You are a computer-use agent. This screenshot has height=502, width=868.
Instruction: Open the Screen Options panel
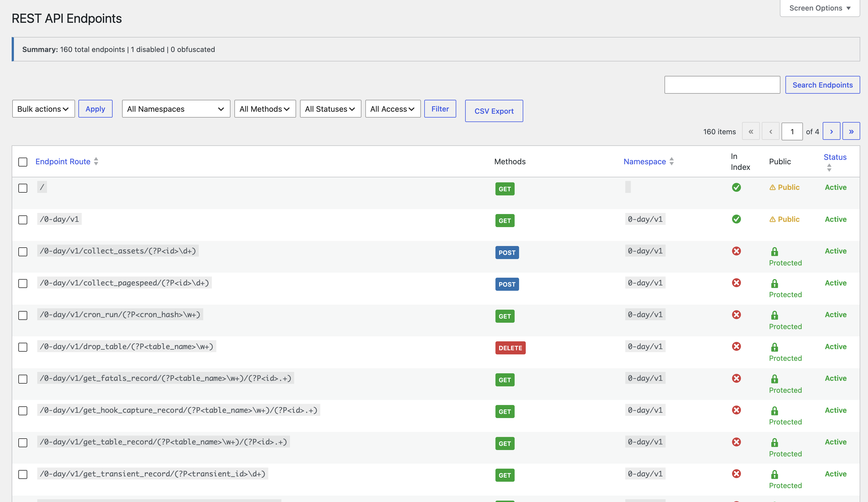819,8
